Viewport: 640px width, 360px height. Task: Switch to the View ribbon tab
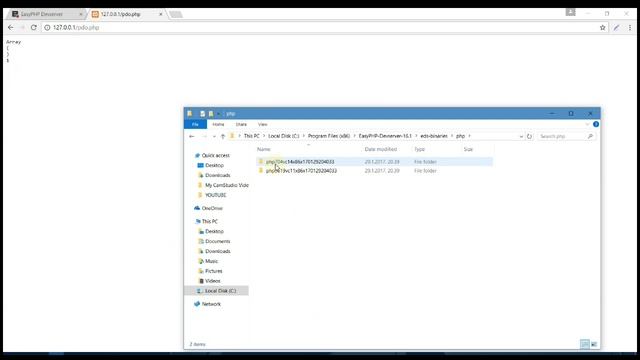point(262,124)
